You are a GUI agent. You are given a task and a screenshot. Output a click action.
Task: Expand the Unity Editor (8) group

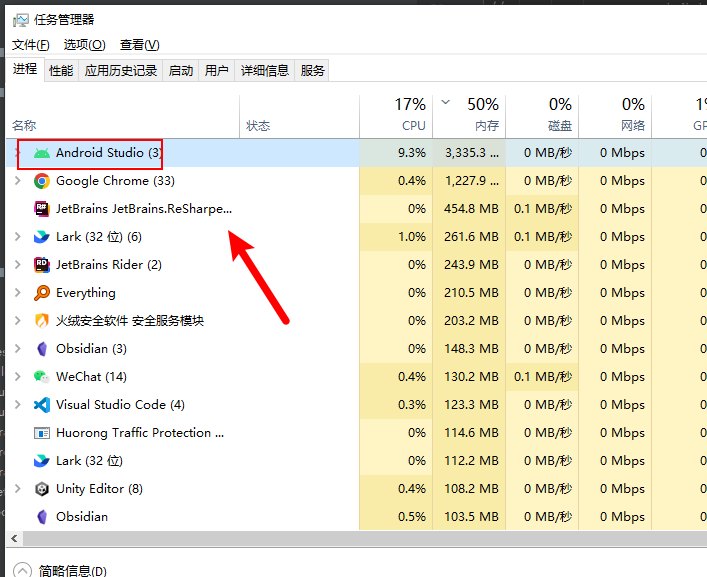[x=18, y=489]
